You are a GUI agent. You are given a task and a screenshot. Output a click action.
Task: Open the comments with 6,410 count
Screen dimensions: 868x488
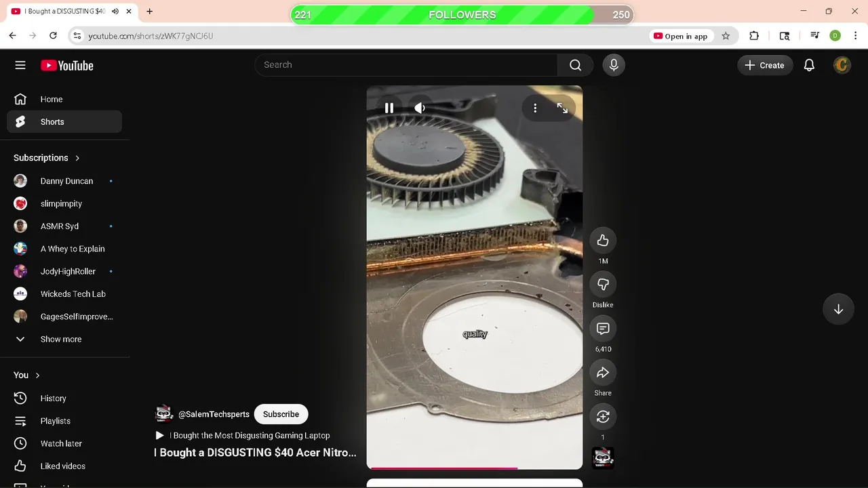pyautogui.click(x=603, y=329)
